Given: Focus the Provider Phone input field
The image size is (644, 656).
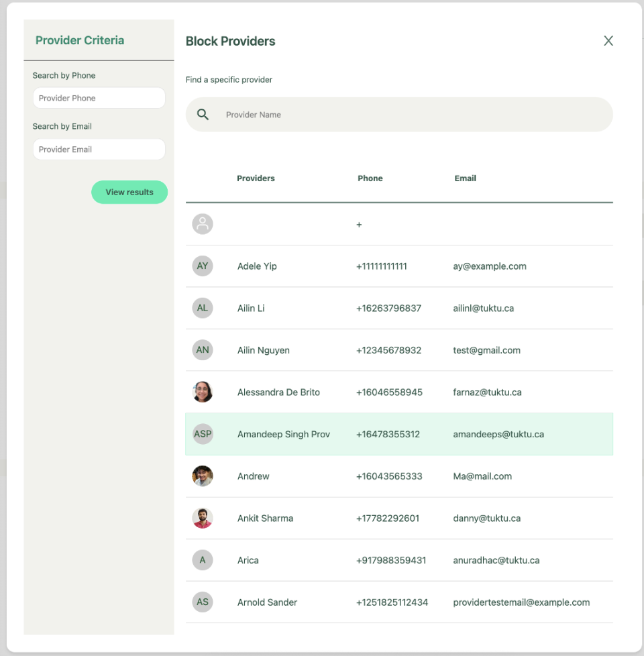Looking at the screenshot, I should pos(99,98).
